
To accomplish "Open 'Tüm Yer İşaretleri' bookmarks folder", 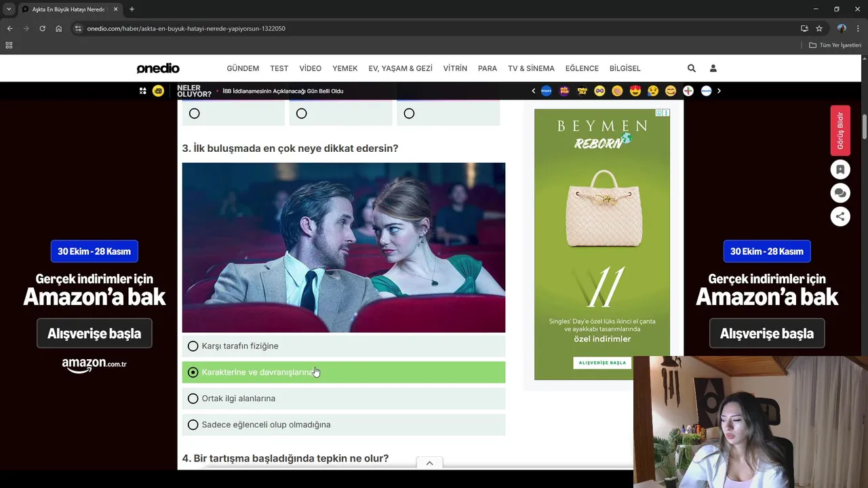I will (x=835, y=45).
